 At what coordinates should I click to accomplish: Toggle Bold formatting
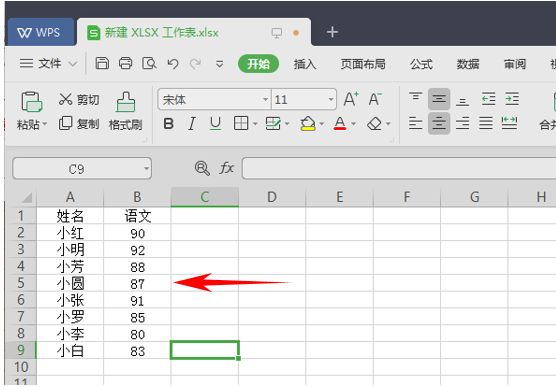coord(168,124)
